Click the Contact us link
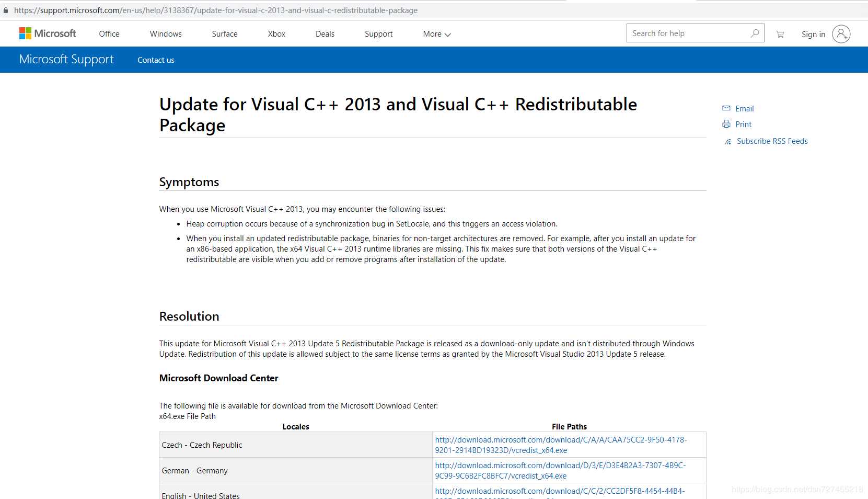Screen dimensions: 868x499 point(156,60)
